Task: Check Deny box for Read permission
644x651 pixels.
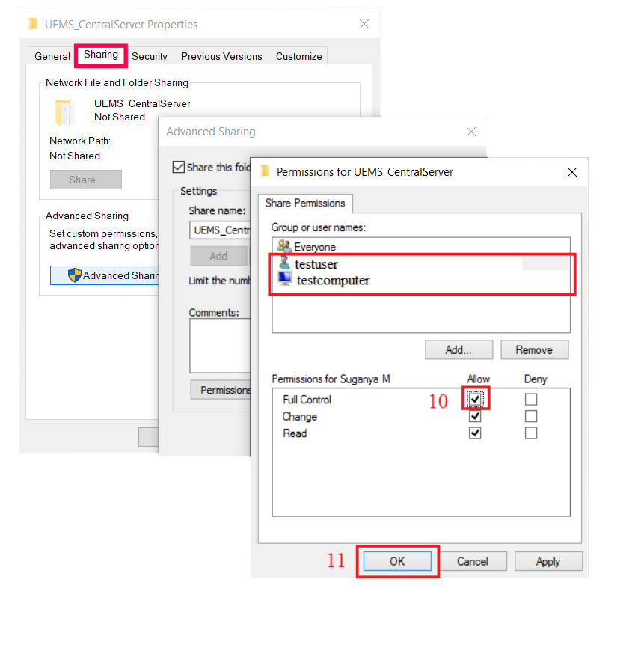Action: (x=531, y=433)
